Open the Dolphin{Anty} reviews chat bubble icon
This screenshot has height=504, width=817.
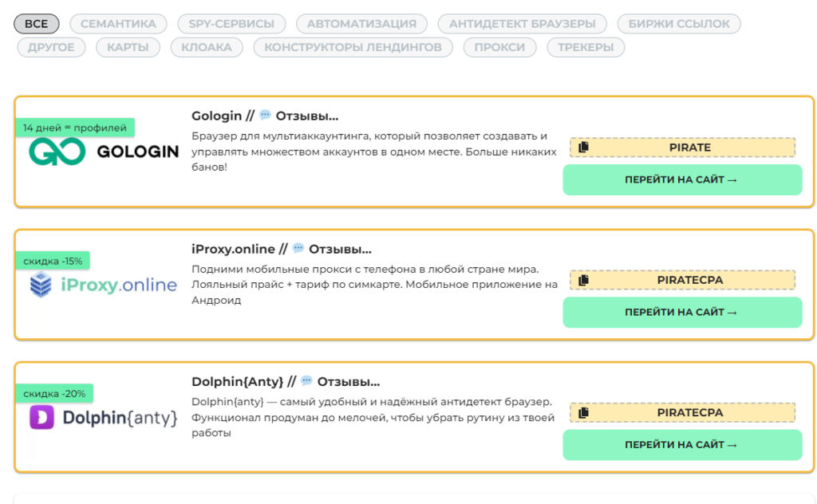click(x=306, y=380)
